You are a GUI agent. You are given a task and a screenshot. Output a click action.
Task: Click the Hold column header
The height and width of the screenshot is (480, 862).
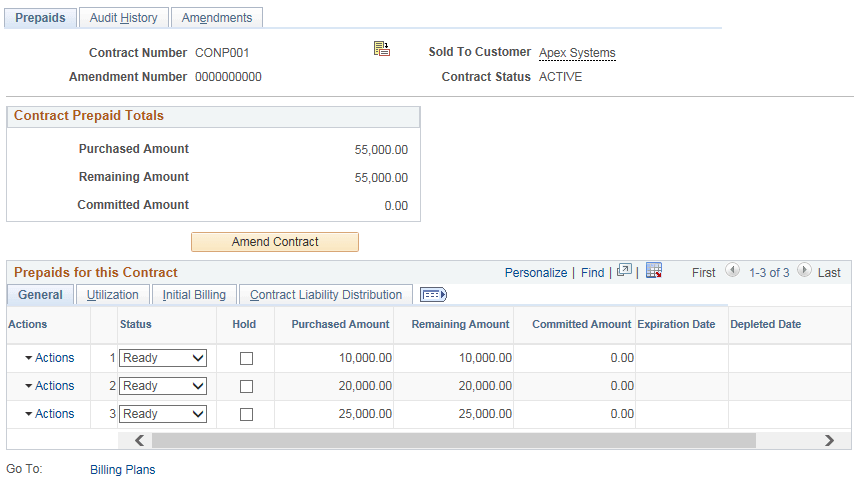244,324
